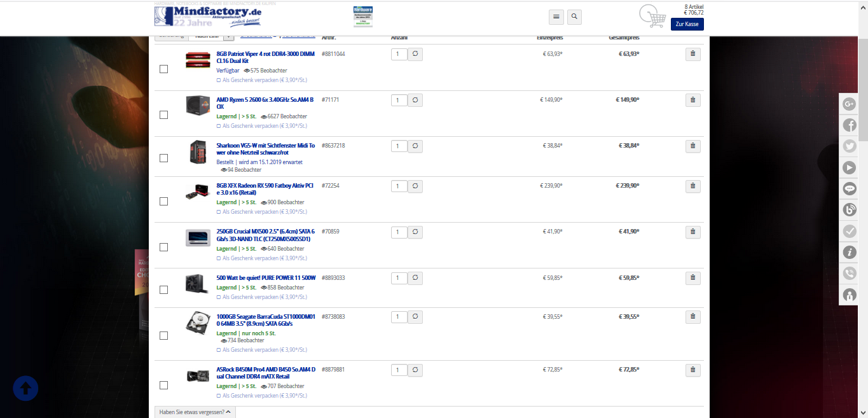This screenshot has width=868, height=418.
Task: Click the Seagate hard drive thumbnail
Action: [198, 323]
